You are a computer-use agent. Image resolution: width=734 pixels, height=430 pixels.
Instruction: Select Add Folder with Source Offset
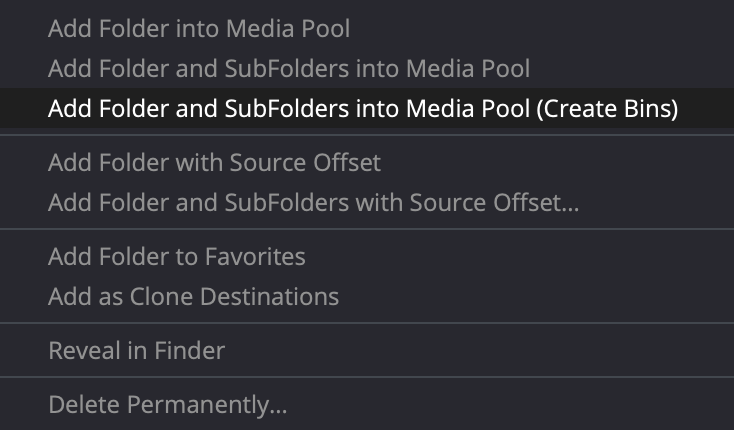[214, 162]
